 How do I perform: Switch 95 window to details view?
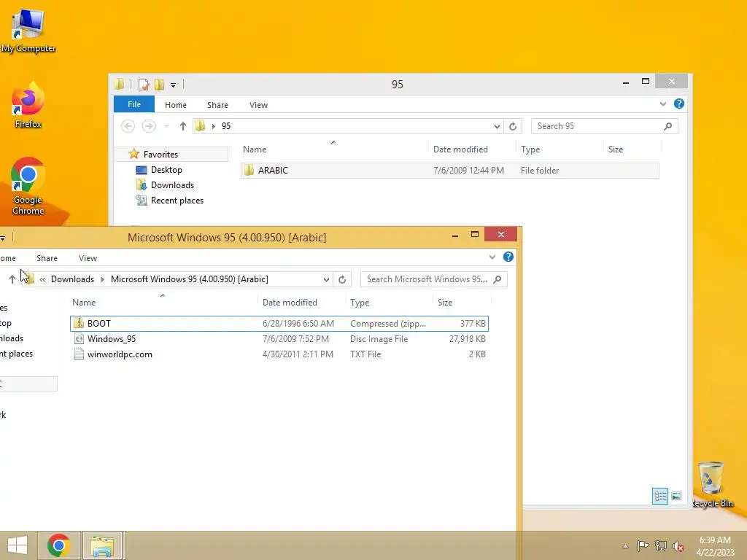click(659, 496)
